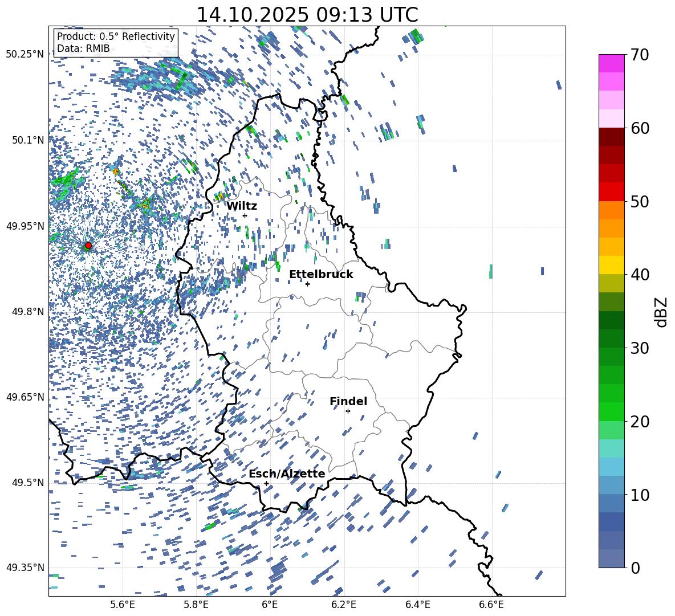Image resolution: width=675 pixels, height=616 pixels.
Task: Click the cross marker below Esch/Alzette
Action: coord(266,483)
